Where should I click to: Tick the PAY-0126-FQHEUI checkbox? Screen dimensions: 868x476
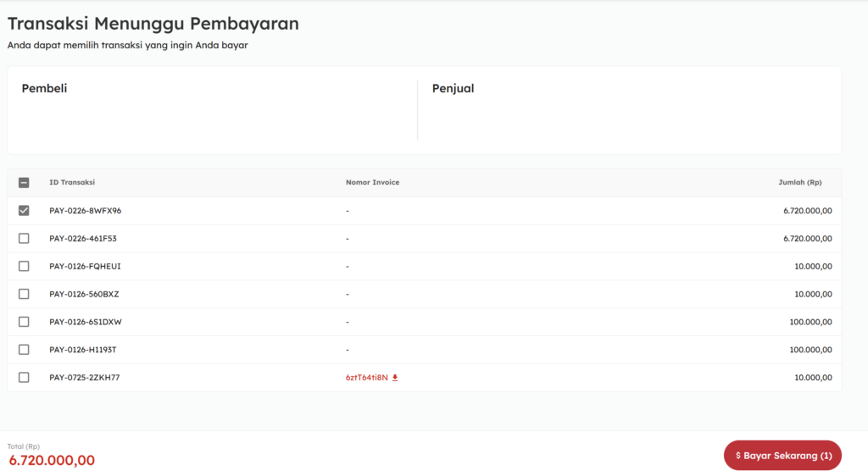pyautogui.click(x=24, y=266)
